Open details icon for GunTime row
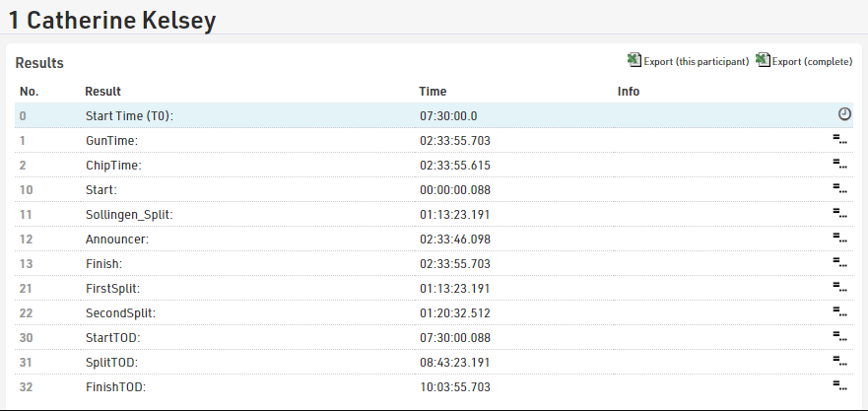868x411 pixels. 839,140
